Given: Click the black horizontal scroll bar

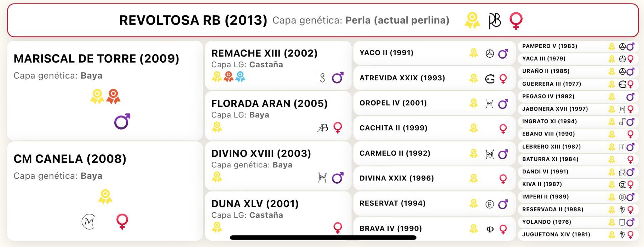Looking at the screenshot, I should (x=323, y=237).
